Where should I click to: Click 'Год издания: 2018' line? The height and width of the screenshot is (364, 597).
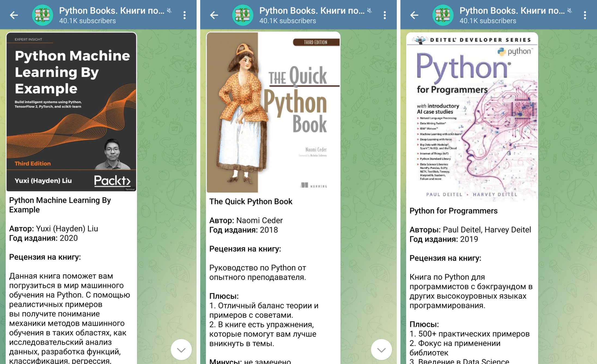243,230
